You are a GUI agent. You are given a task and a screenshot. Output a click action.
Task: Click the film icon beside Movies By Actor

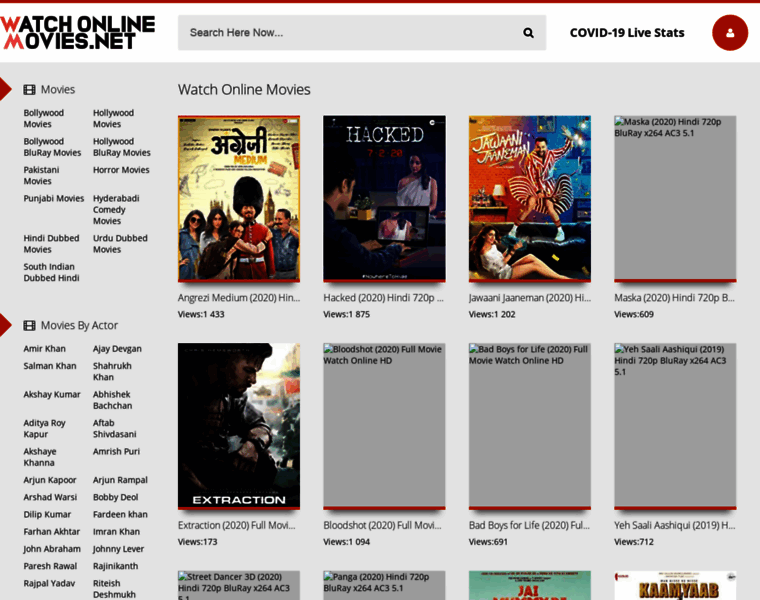coord(30,326)
